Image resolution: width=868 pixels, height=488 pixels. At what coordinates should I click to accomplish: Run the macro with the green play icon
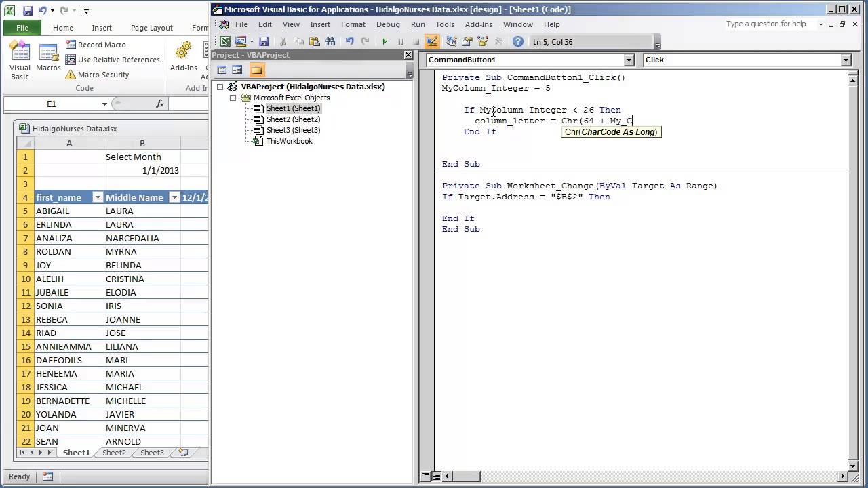[384, 41]
